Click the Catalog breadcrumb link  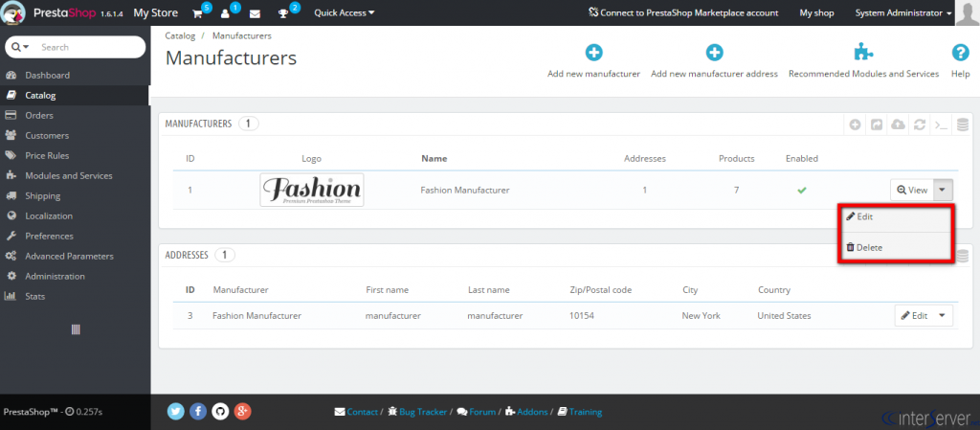coord(180,36)
